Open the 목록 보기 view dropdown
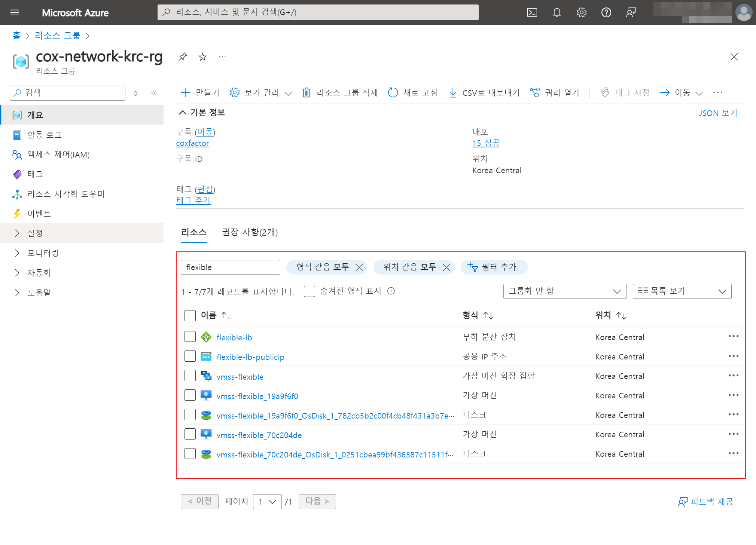 682,291
